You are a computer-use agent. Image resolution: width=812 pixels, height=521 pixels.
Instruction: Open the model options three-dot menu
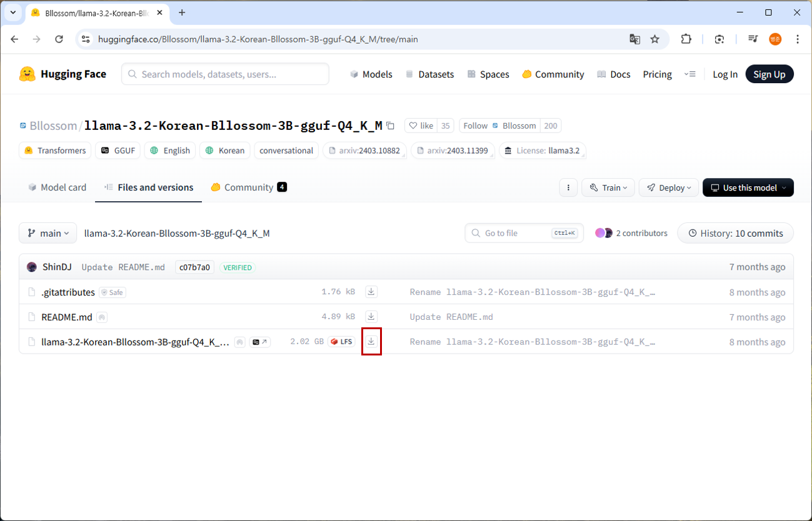(568, 187)
